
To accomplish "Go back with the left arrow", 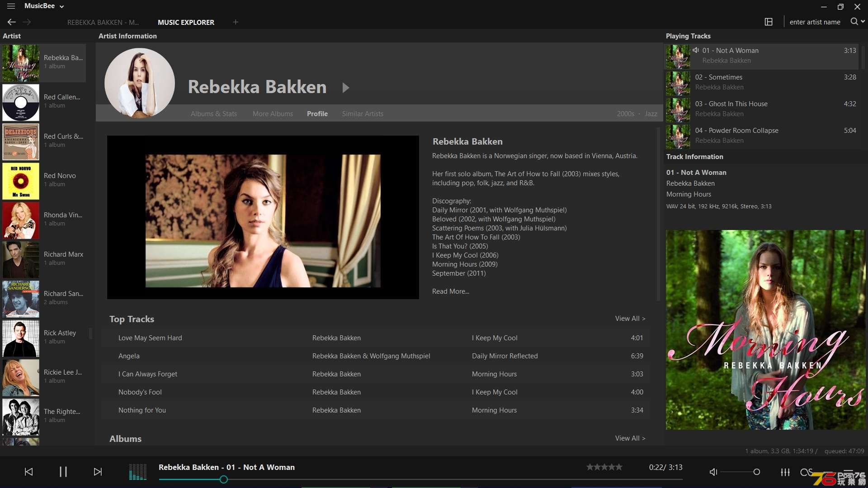I will pos(12,22).
